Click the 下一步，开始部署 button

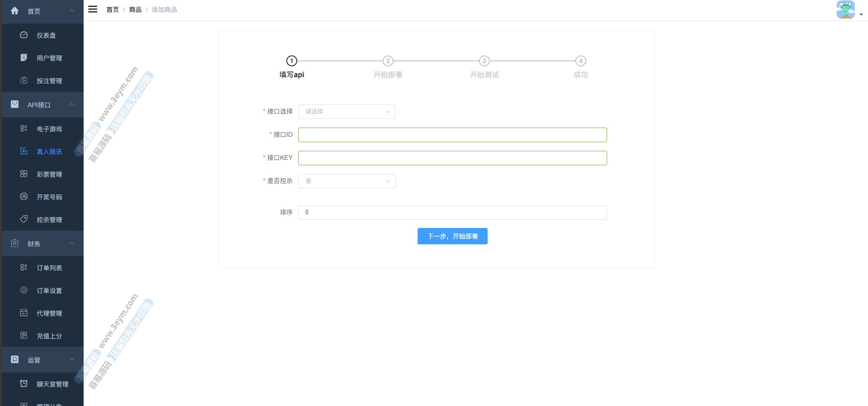452,236
